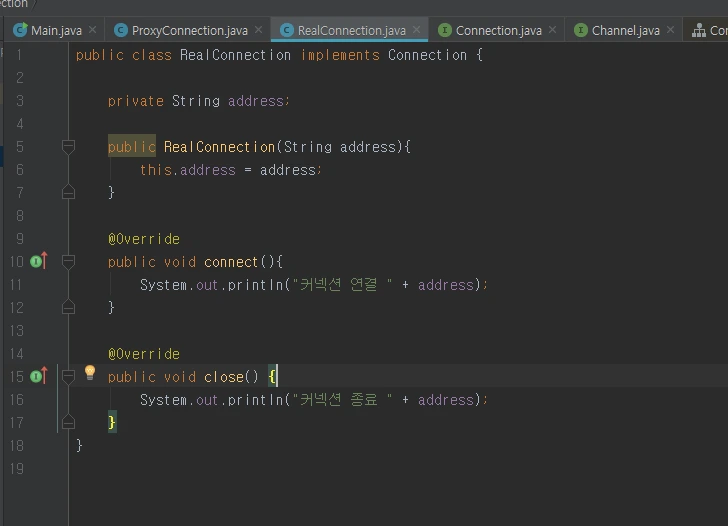Select the RealConnection.java tab
This screenshot has height=526, width=728.
point(351,31)
